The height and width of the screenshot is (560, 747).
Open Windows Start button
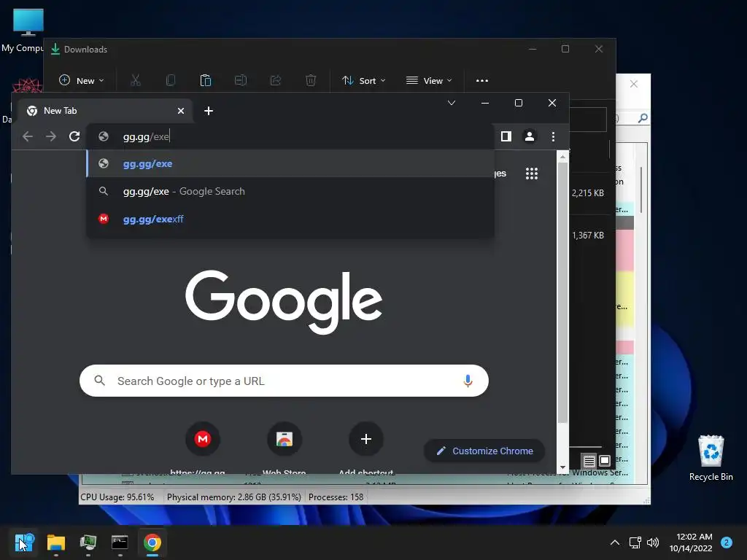24,542
